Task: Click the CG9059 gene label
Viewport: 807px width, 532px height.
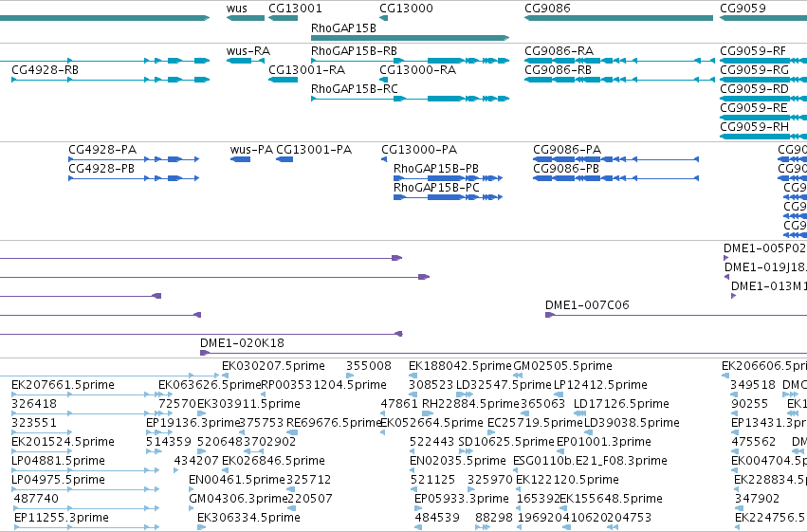Action: coord(743,9)
